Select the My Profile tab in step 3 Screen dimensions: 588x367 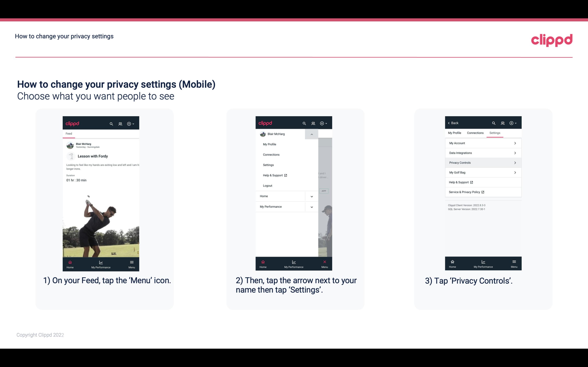click(455, 133)
